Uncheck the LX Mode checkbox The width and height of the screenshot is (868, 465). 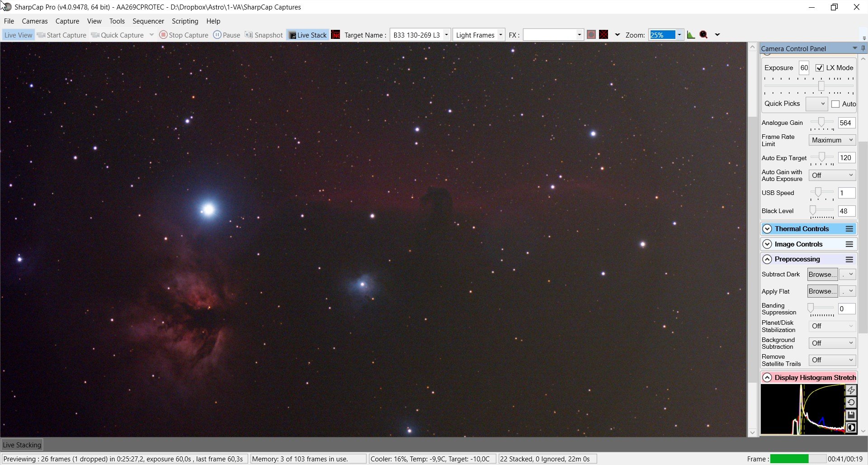820,68
